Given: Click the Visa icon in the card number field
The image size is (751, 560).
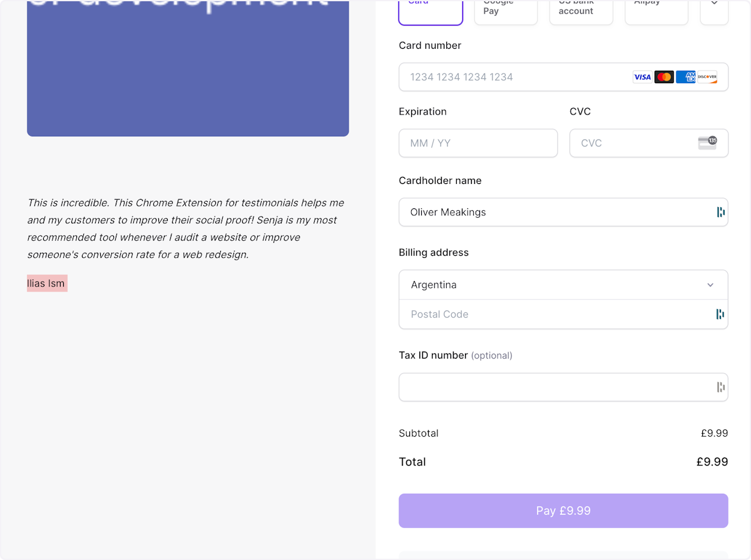Looking at the screenshot, I should tap(642, 76).
